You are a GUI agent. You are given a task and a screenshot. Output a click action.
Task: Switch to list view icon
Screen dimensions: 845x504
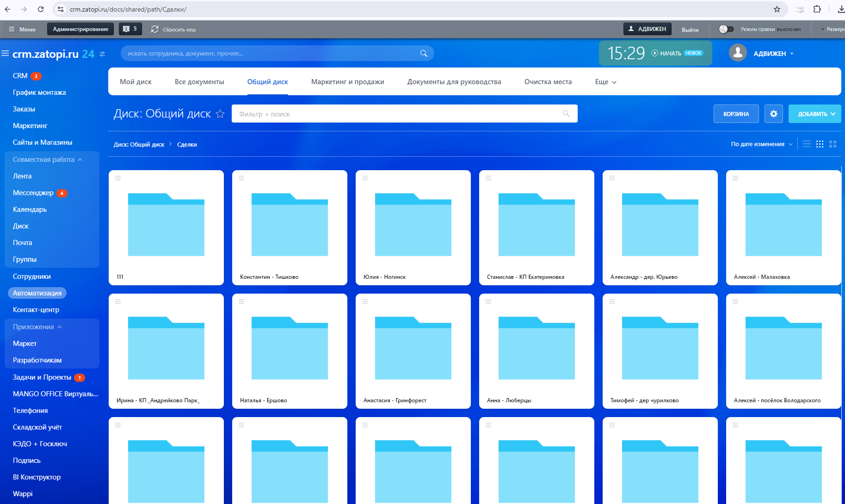click(x=807, y=144)
